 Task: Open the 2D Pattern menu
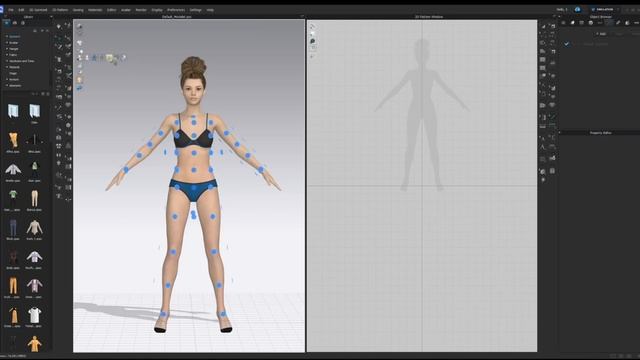coord(60,10)
